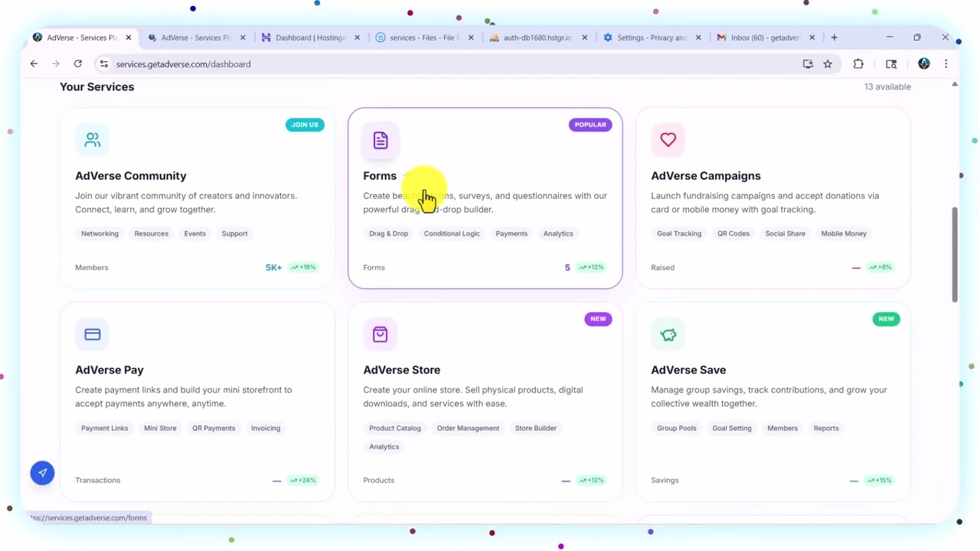The height and width of the screenshot is (551, 980).
Task: Click the Resources tag
Action: point(152,233)
